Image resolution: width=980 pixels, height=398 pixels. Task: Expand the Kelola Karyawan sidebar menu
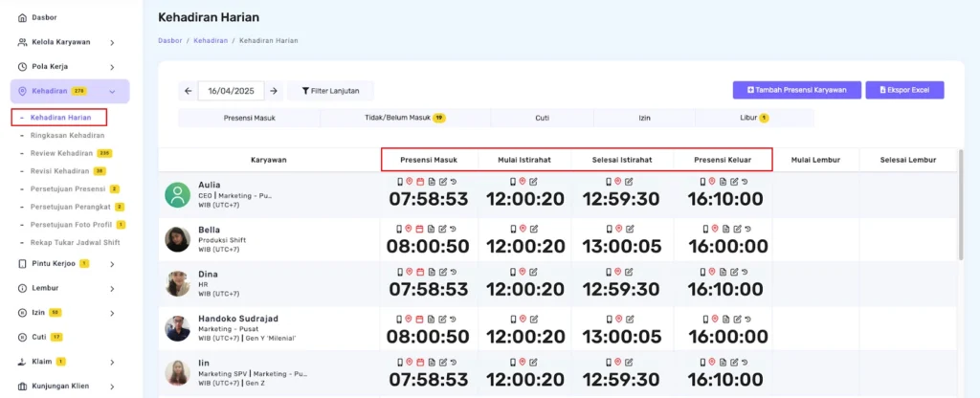(112, 42)
